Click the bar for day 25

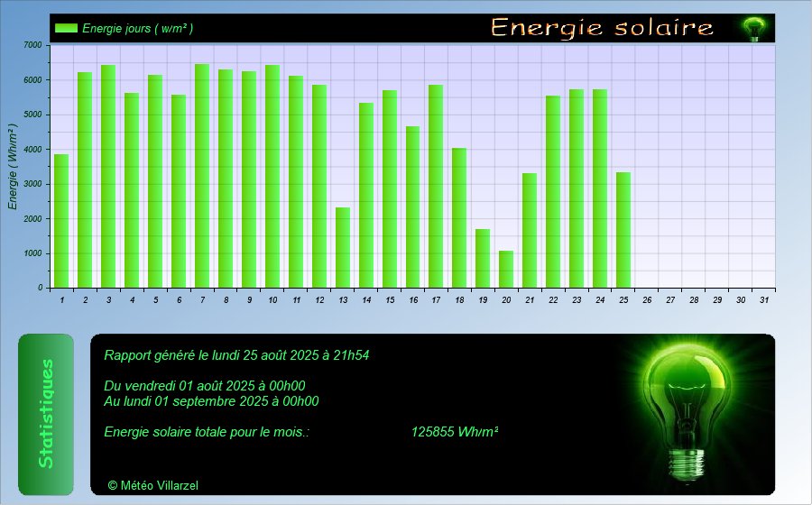[x=623, y=230]
